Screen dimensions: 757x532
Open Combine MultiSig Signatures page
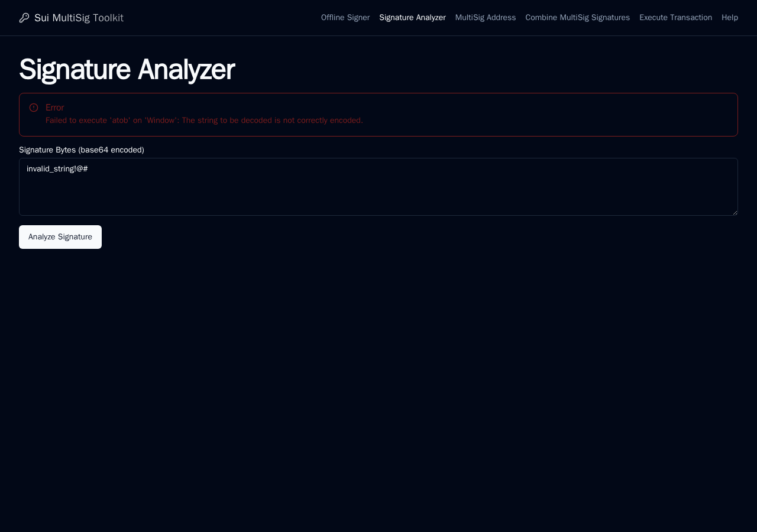(578, 18)
